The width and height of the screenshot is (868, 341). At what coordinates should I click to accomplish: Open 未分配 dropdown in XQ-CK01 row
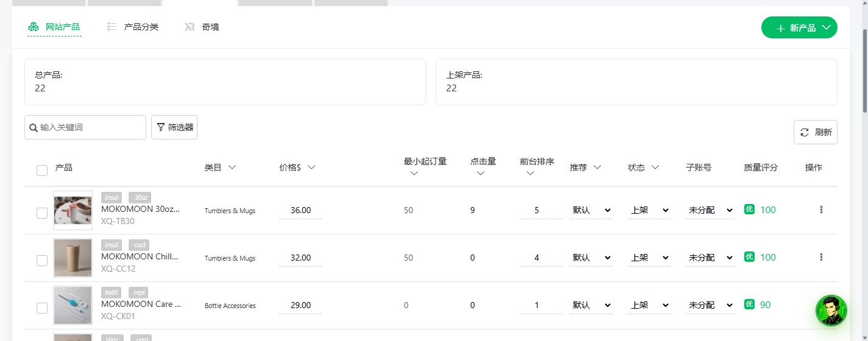(x=710, y=305)
